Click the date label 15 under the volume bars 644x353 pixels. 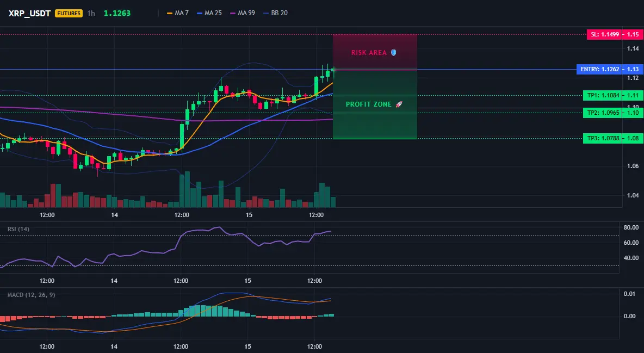(x=249, y=215)
